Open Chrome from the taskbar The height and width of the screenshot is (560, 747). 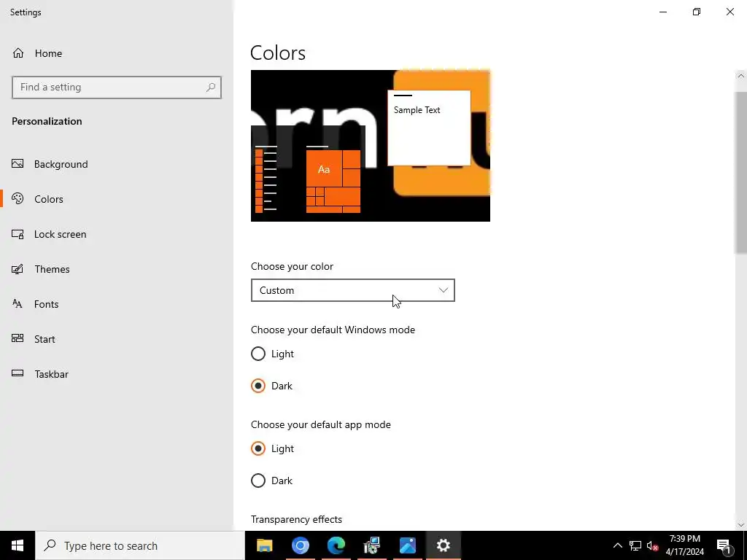300,545
